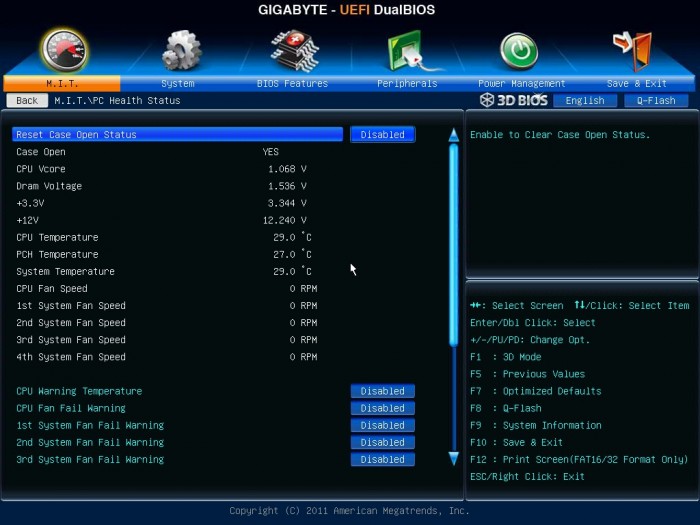Change 3rd System Fan Fail Warning value

pos(383,459)
